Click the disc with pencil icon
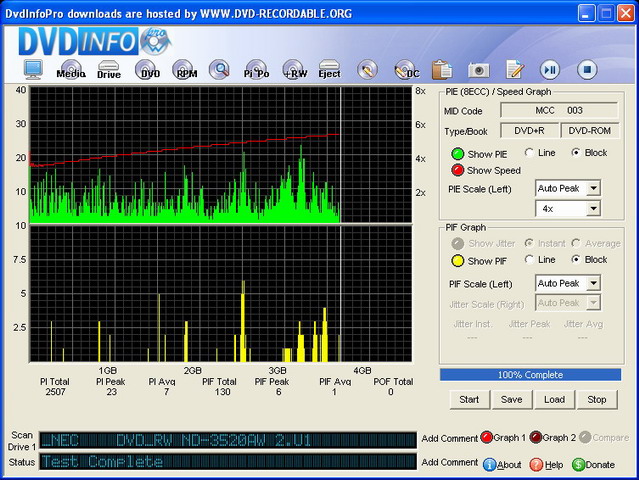 pos(367,70)
